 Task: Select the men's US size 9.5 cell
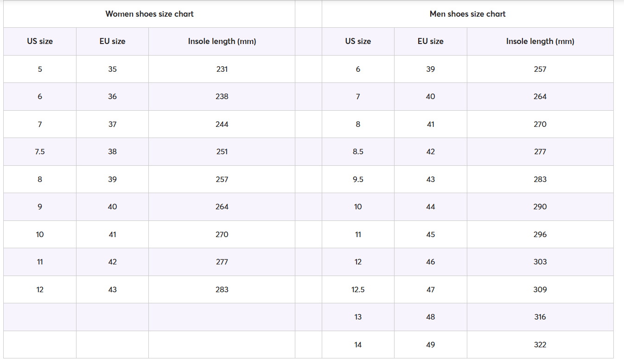[358, 179]
